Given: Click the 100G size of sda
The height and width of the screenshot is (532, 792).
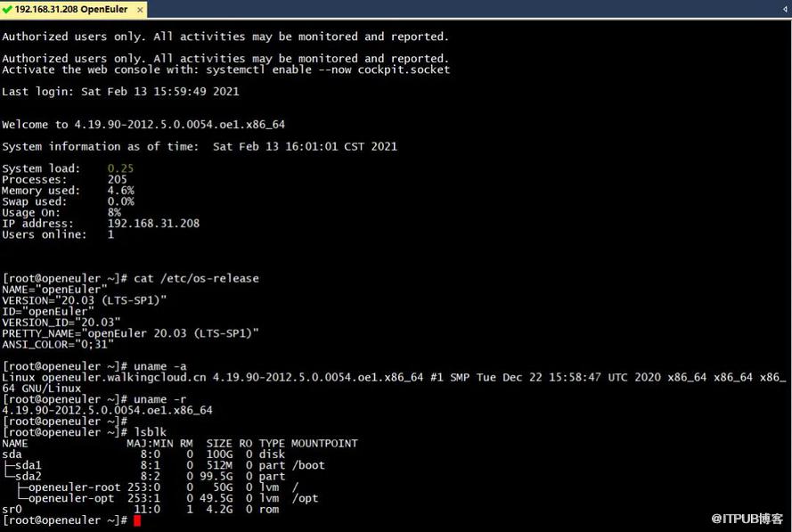Looking at the screenshot, I should click(x=219, y=454).
